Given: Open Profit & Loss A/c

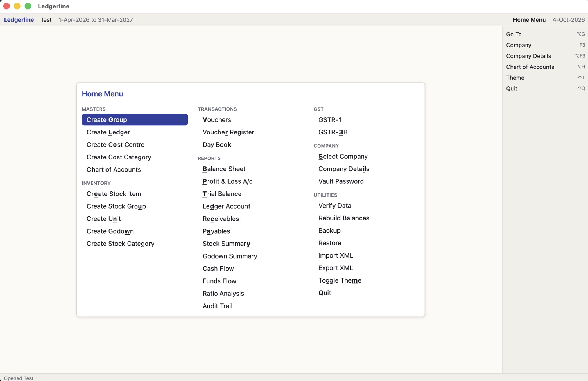Looking at the screenshot, I should [251, 181].
